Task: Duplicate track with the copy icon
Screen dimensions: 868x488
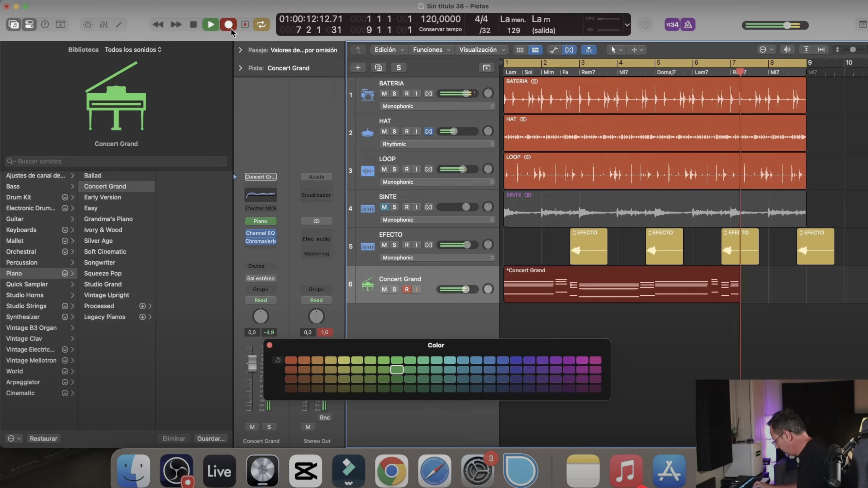Action: 379,67
